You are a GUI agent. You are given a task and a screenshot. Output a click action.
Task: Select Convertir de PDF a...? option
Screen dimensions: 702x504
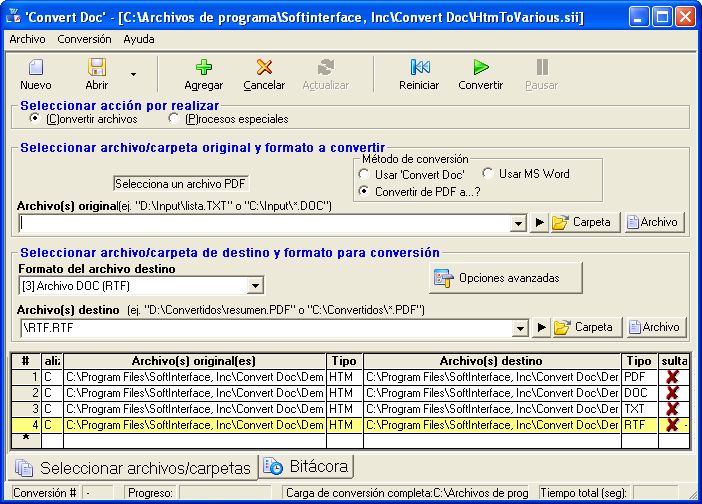point(364,191)
